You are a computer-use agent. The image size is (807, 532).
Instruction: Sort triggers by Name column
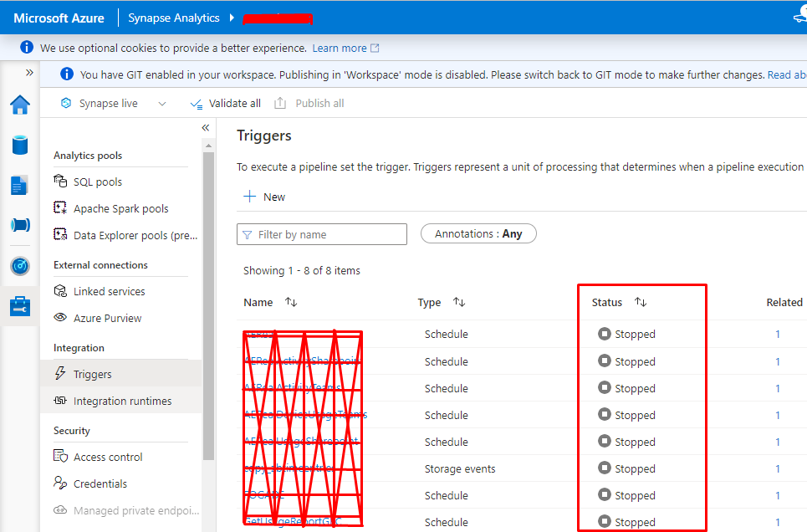coord(291,302)
